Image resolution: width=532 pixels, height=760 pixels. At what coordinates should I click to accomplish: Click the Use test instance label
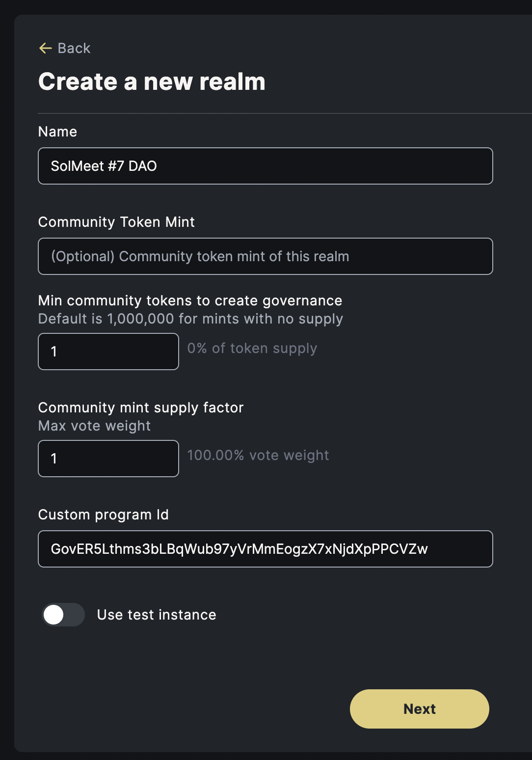pos(157,615)
